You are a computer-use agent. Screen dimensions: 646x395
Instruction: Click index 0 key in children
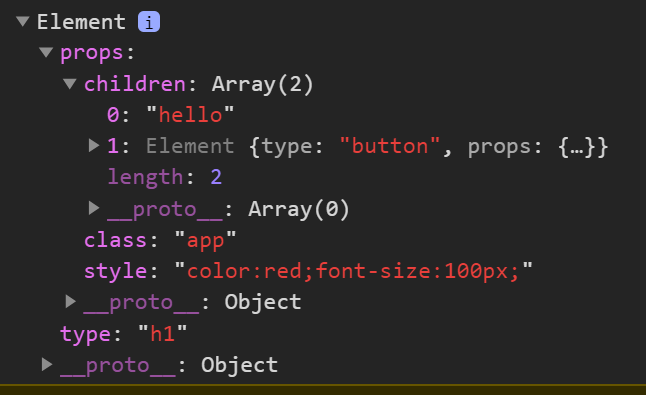(113, 115)
